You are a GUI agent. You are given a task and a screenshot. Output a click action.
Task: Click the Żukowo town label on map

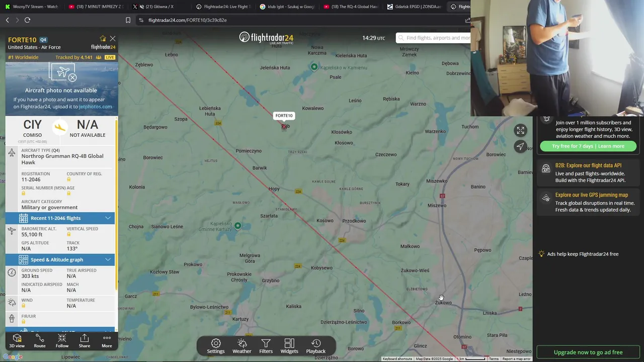(443, 303)
